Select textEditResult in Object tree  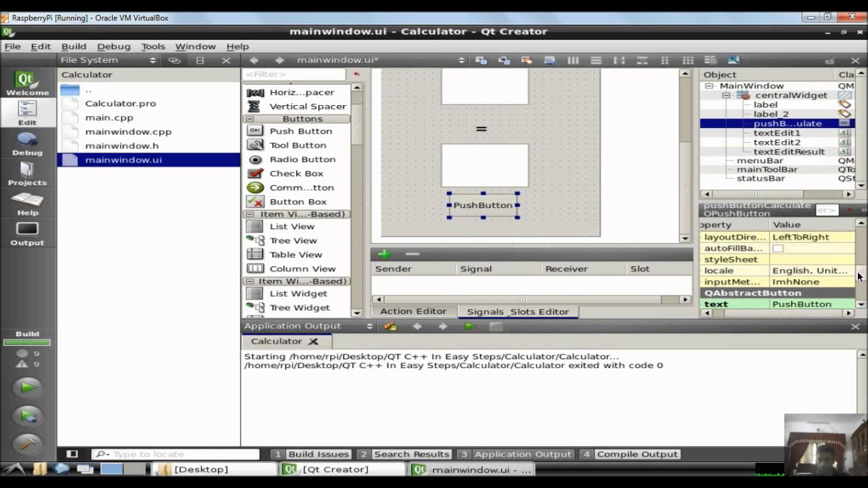[789, 152]
